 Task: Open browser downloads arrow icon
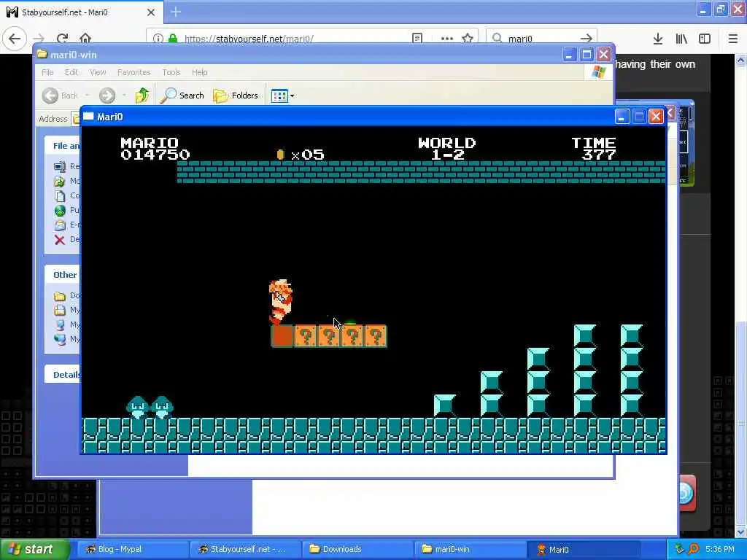657,39
